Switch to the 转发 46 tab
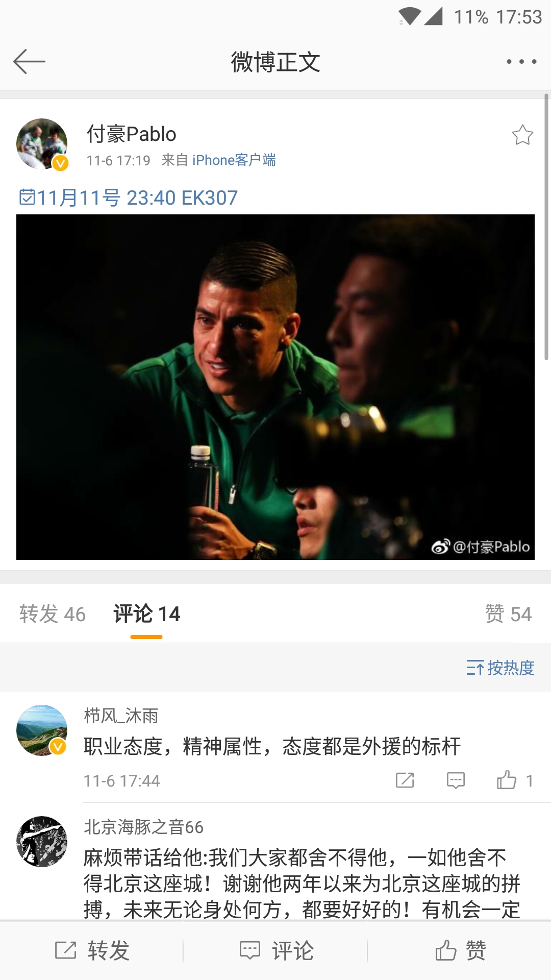 (53, 614)
